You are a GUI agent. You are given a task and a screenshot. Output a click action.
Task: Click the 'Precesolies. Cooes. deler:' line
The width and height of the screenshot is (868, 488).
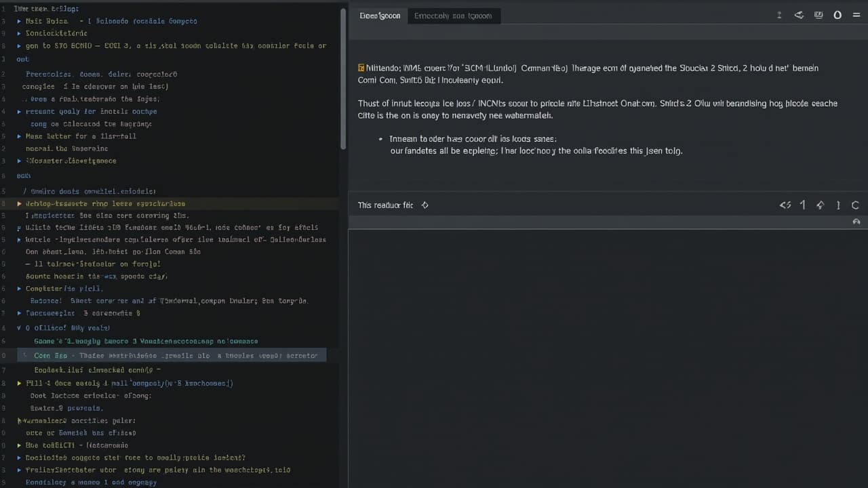click(x=101, y=75)
